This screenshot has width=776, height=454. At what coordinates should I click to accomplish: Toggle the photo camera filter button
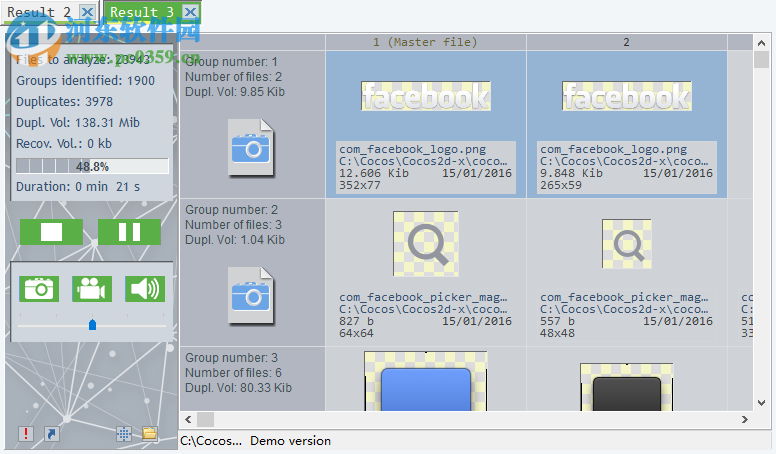39,289
